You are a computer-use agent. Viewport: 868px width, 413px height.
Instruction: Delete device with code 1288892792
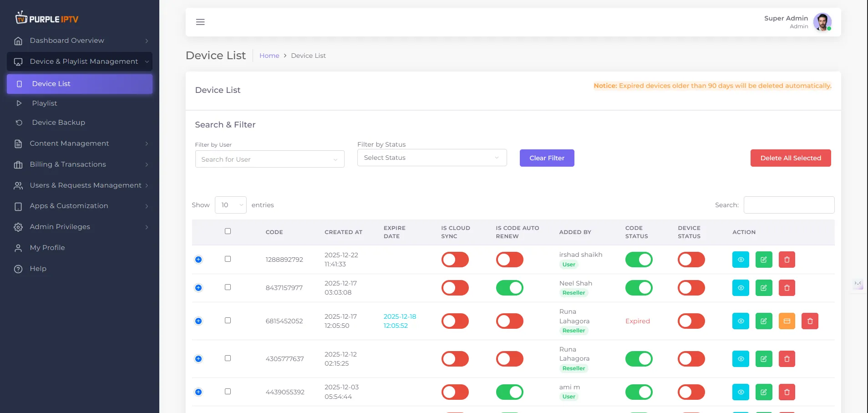click(787, 260)
